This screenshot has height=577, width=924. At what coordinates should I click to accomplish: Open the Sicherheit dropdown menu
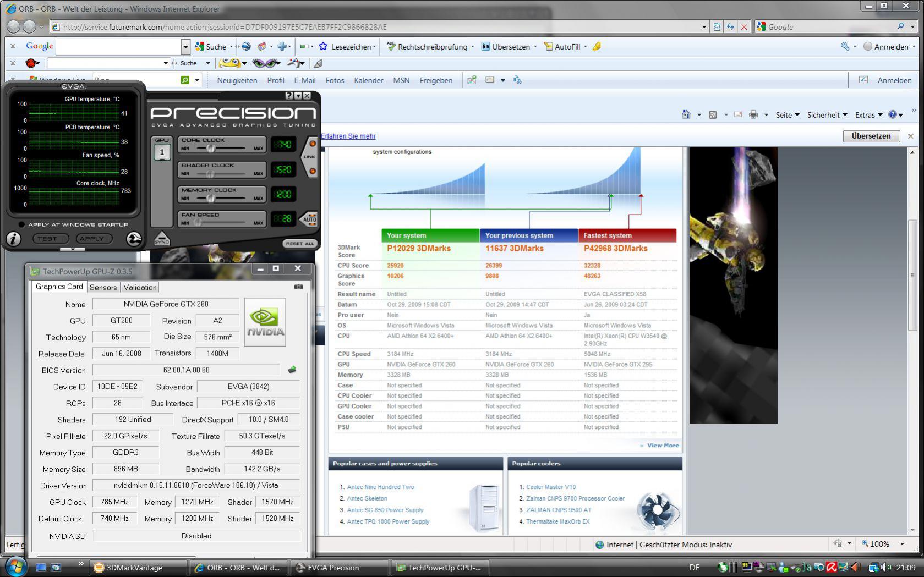tap(827, 114)
